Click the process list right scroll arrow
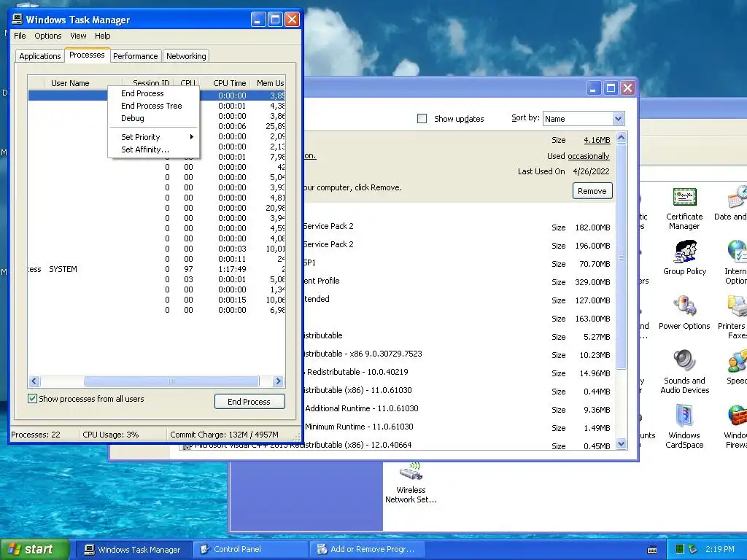 279,381
